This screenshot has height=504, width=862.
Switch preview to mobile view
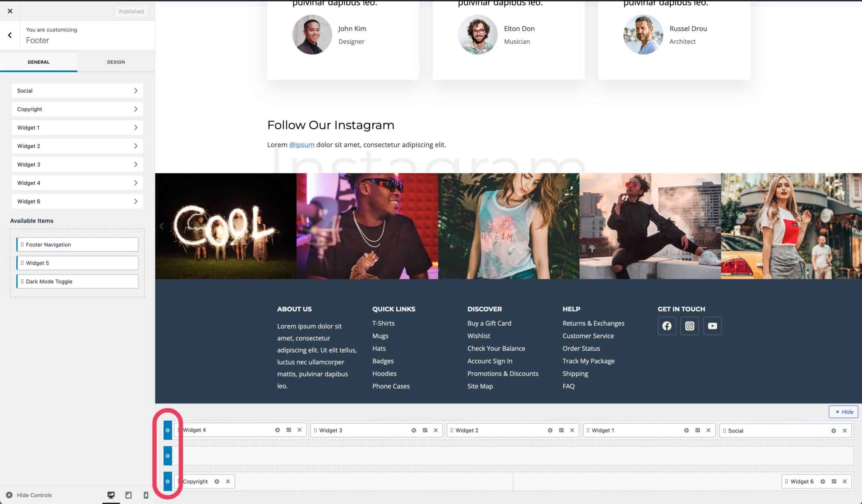145,495
